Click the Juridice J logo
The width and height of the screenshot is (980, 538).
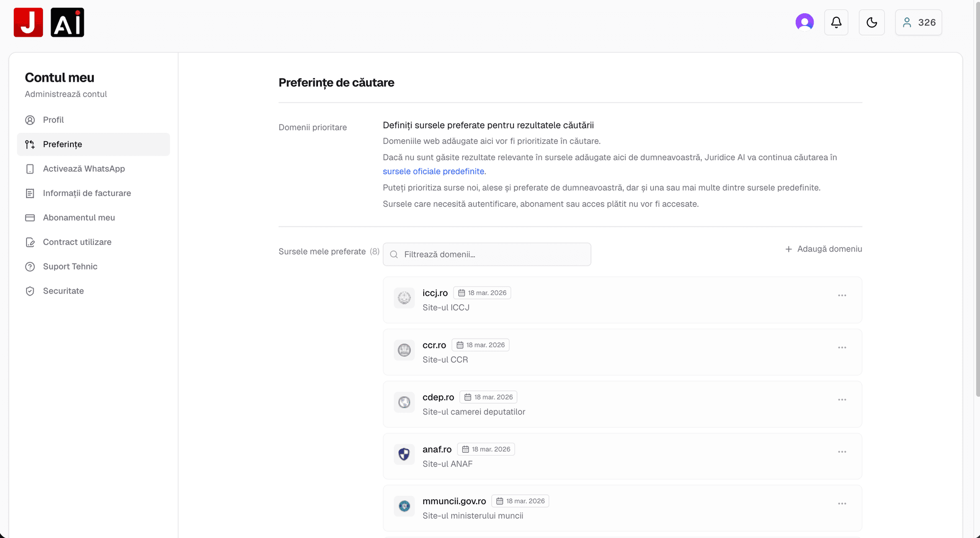28,22
